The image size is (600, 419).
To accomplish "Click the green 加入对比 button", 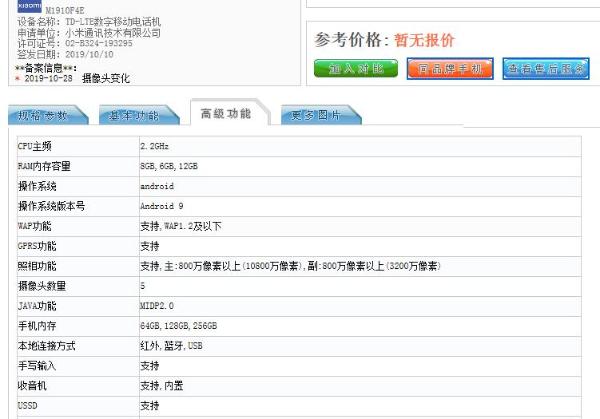I will pos(356,68).
